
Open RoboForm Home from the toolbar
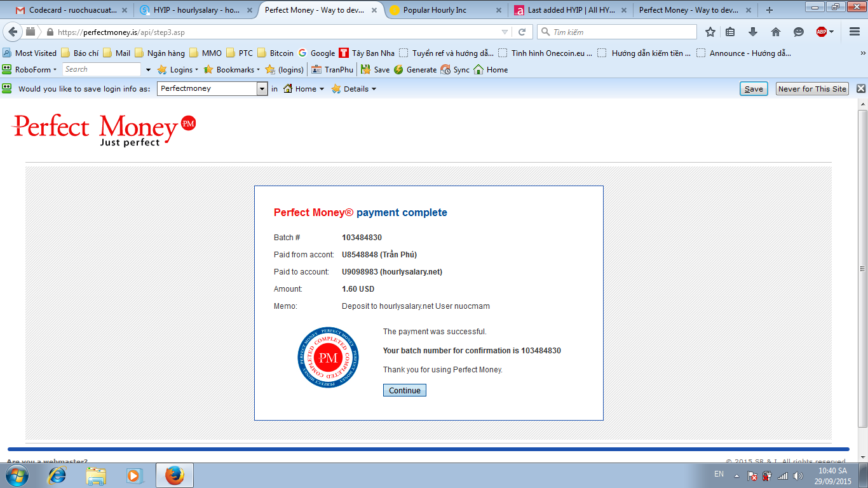pos(491,70)
